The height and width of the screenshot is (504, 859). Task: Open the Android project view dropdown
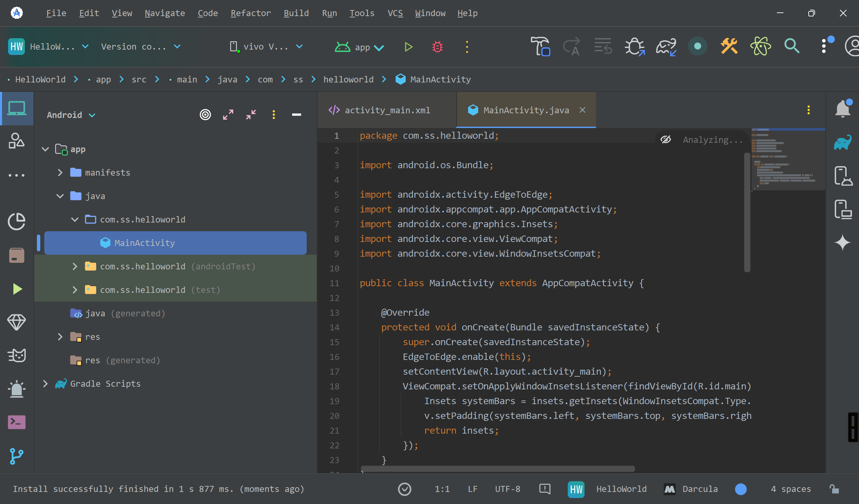pyautogui.click(x=71, y=115)
